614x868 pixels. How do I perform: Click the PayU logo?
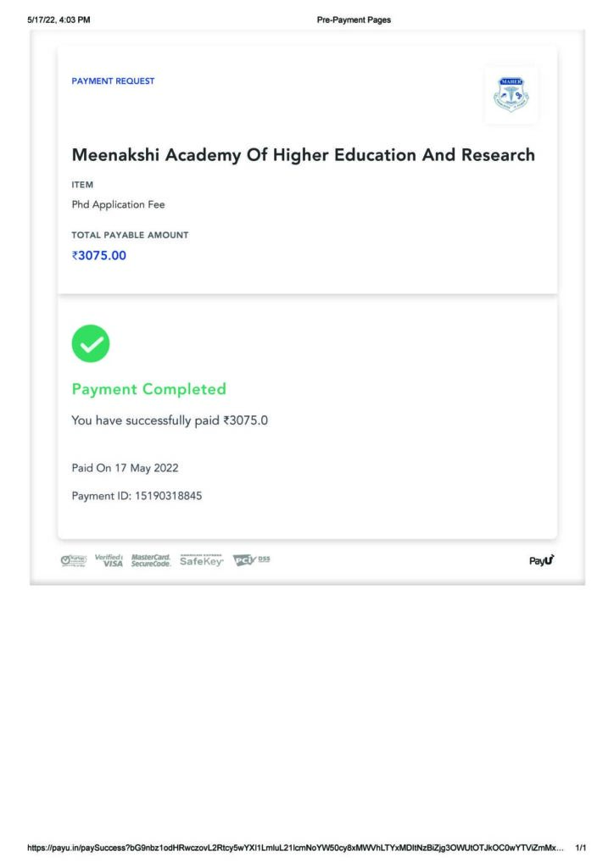pyautogui.click(x=541, y=560)
